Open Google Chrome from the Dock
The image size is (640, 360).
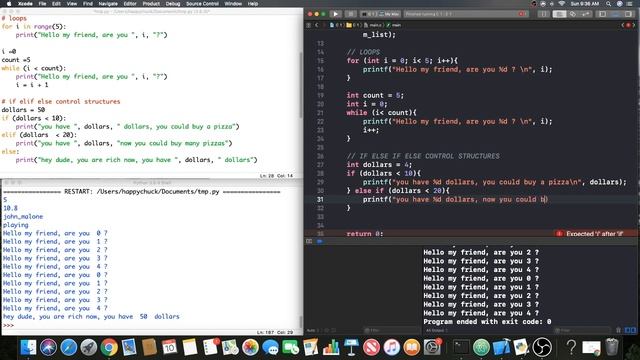click(109, 347)
